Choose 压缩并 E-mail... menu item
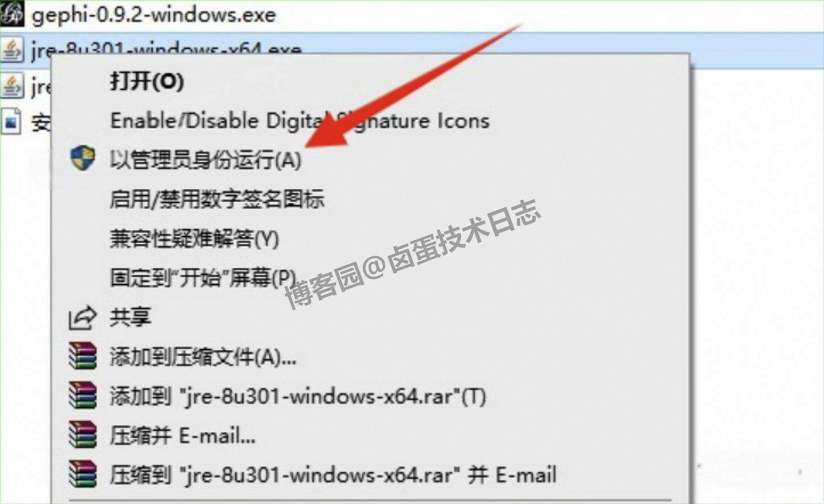Screen dimensions: 824x504 (183, 436)
